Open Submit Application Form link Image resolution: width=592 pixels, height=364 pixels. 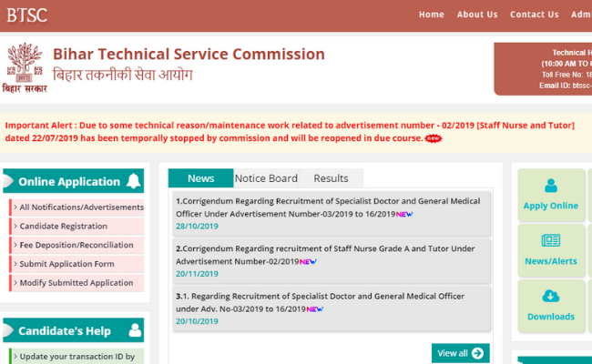click(x=66, y=264)
